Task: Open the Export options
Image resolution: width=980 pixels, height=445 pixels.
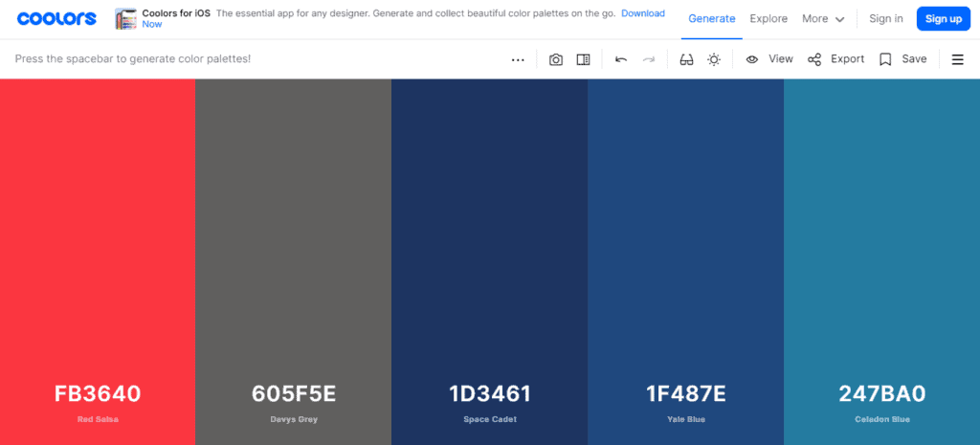Action: pyautogui.click(x=835, y=59)
